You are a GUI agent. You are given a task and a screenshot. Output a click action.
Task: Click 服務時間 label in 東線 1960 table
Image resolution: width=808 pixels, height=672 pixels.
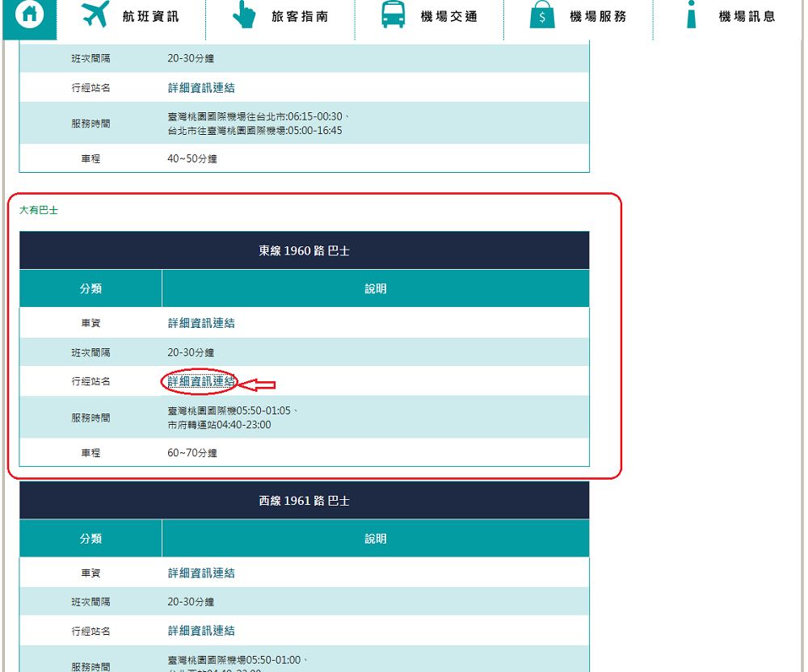tap(90, 418)
